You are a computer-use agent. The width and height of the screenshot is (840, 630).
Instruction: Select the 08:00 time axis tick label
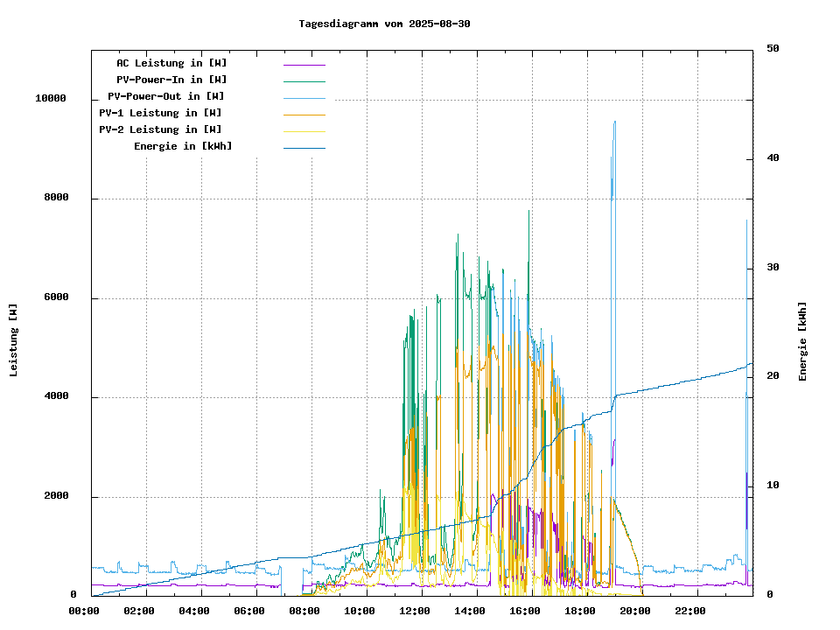point(304,611)
